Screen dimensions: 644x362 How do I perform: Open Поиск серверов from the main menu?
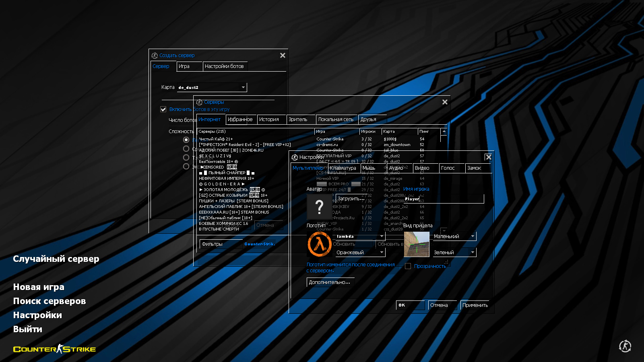point(50,301)
